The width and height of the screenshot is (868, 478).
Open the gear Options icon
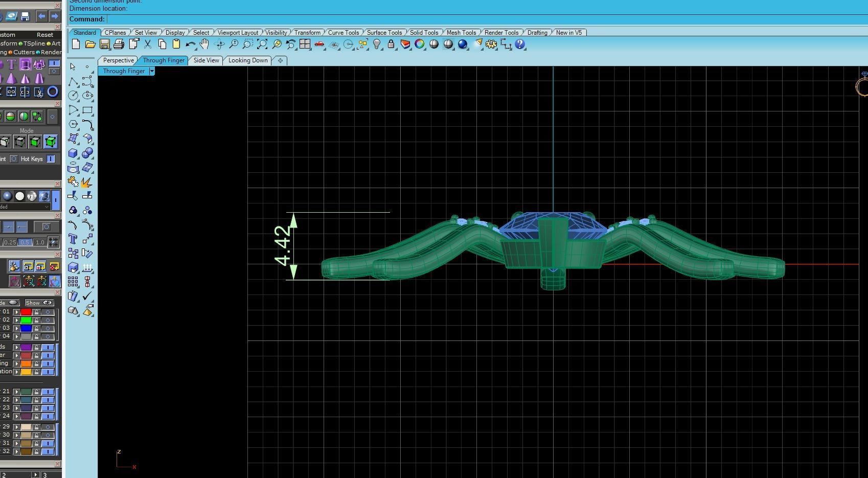pyautogui.click(x=491, y=44)
